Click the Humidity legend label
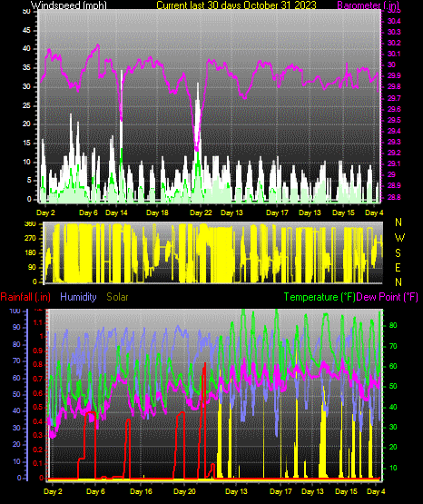Viewport: 423px width, 504px height. [x=78, y=297]
